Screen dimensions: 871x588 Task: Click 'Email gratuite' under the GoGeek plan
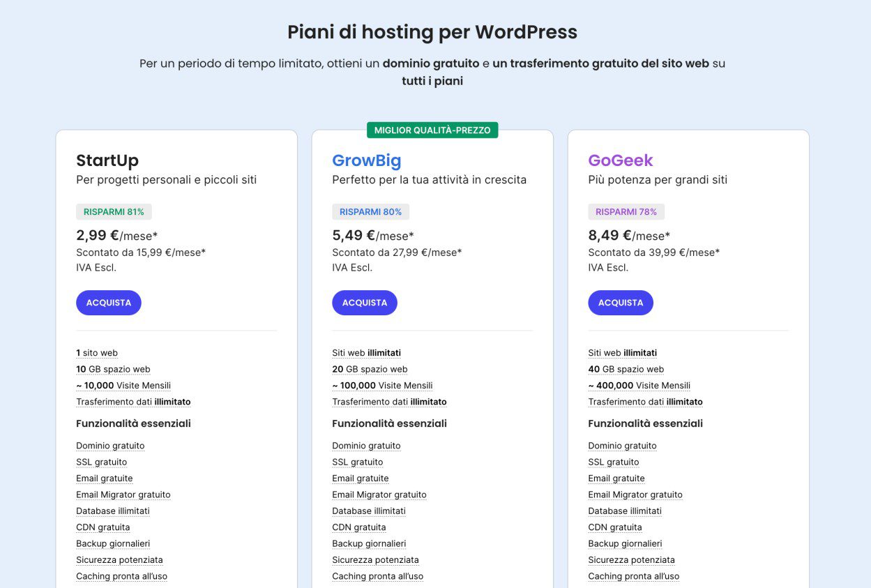coord(616,478)
